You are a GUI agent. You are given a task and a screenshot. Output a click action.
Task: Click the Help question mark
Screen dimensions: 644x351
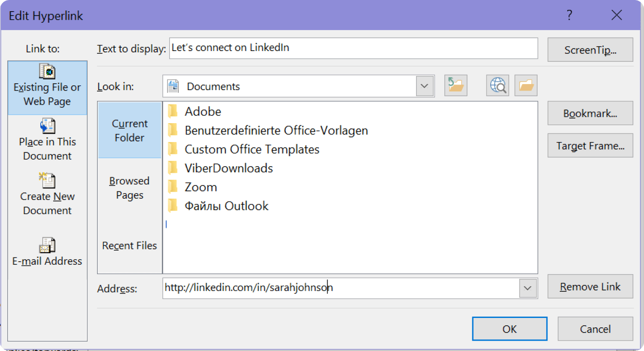569,15
